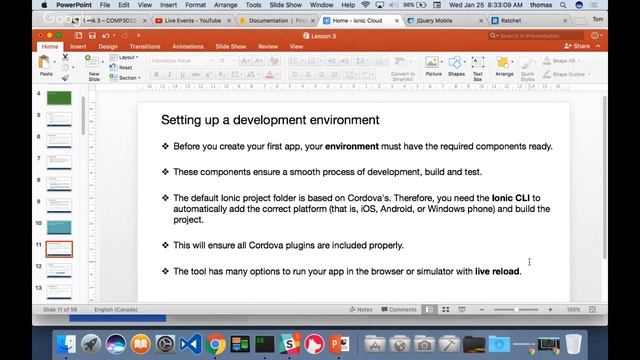Click Increase Font Size icon
Image resolution: width=640 pixels, height=360 pixels.
(245, 61)
